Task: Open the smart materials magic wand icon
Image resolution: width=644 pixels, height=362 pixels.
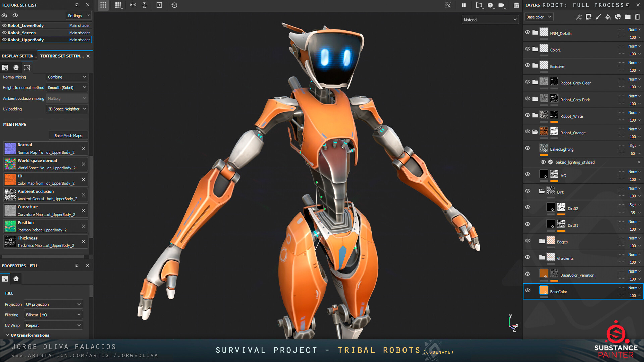Action: [x=578, y=17]
